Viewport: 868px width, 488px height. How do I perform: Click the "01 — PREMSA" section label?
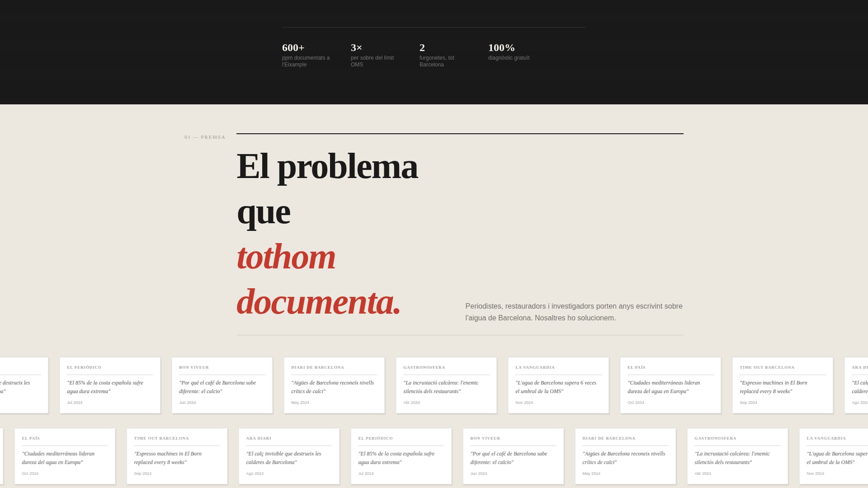tap(205, 137)
